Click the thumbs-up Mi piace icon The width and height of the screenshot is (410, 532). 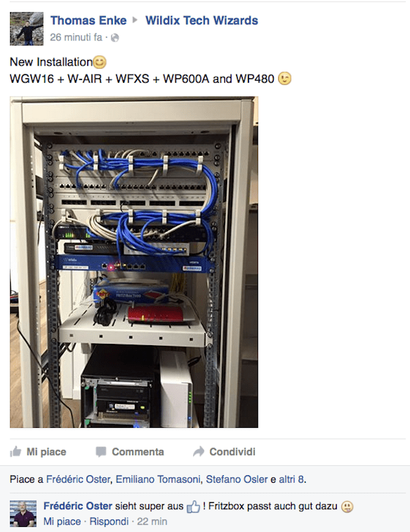[16, 452]
